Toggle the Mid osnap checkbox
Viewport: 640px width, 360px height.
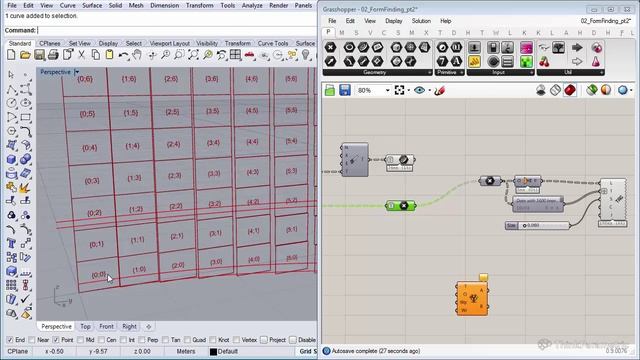coord(80,340)
